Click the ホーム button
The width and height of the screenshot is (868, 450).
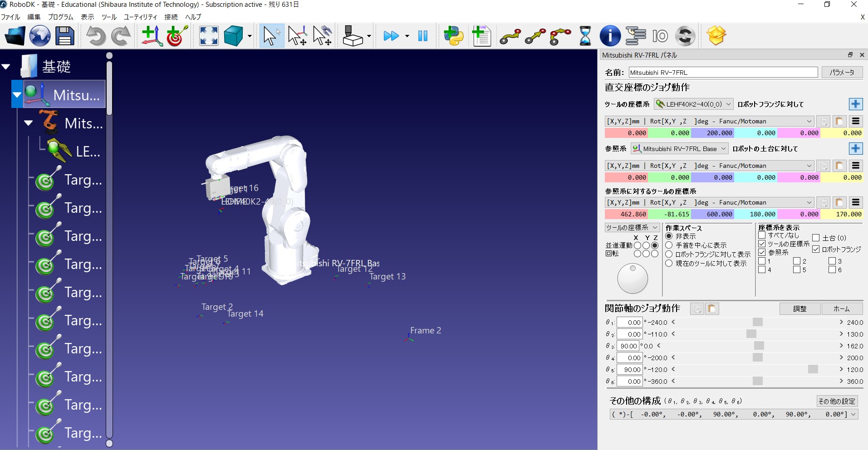click(x=842, y=309)
